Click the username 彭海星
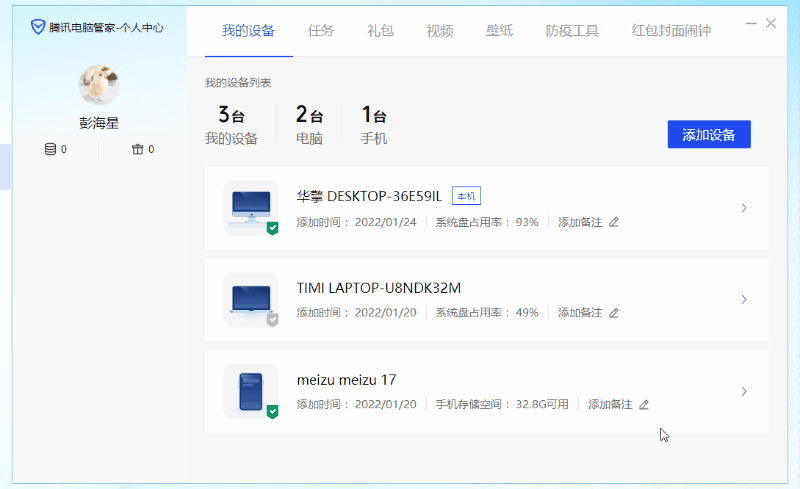This screenshot has width=800, height=489. pyautogui.click(x=99, y=123)
